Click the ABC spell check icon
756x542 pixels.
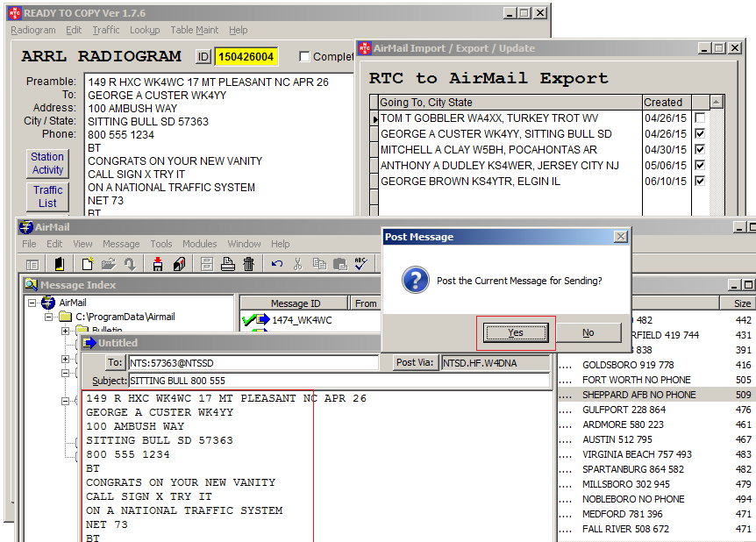tap(361, 264)
